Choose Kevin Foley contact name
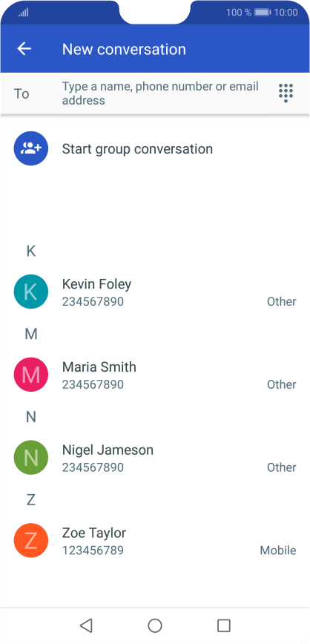This screenshot has height=644, width=310. click(96, 284)
